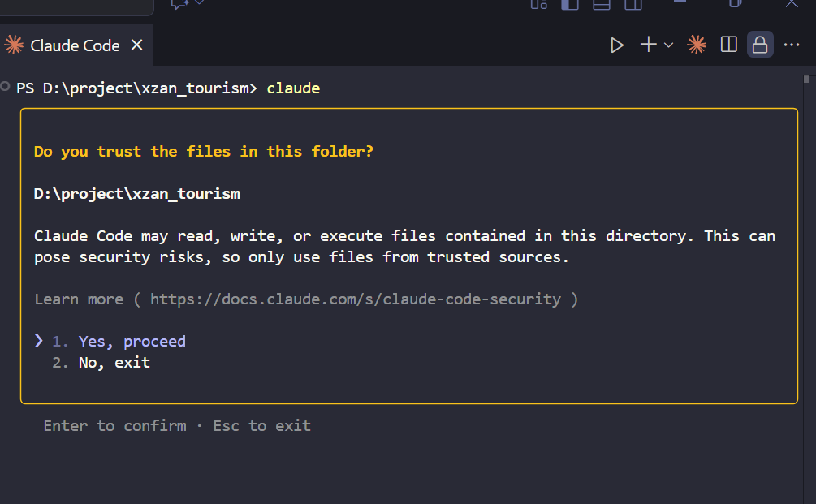The width and height of the screenshot is (816, 504).
Task: Click the terminal scrollbar thumb
Action: [806, 79]
